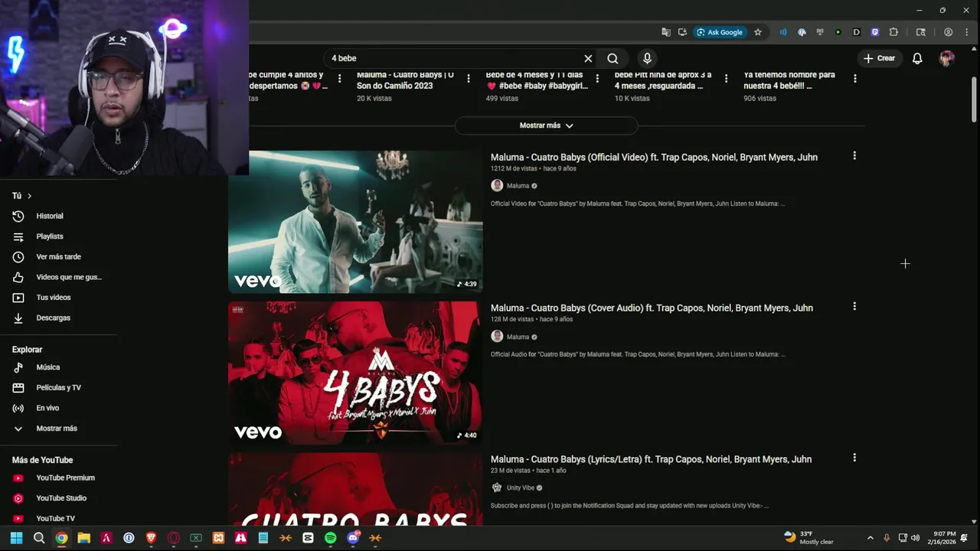Open options menu for Lyrics/Letra result
Viewport: 980px width, 551px height.
(x=854, y=458)
